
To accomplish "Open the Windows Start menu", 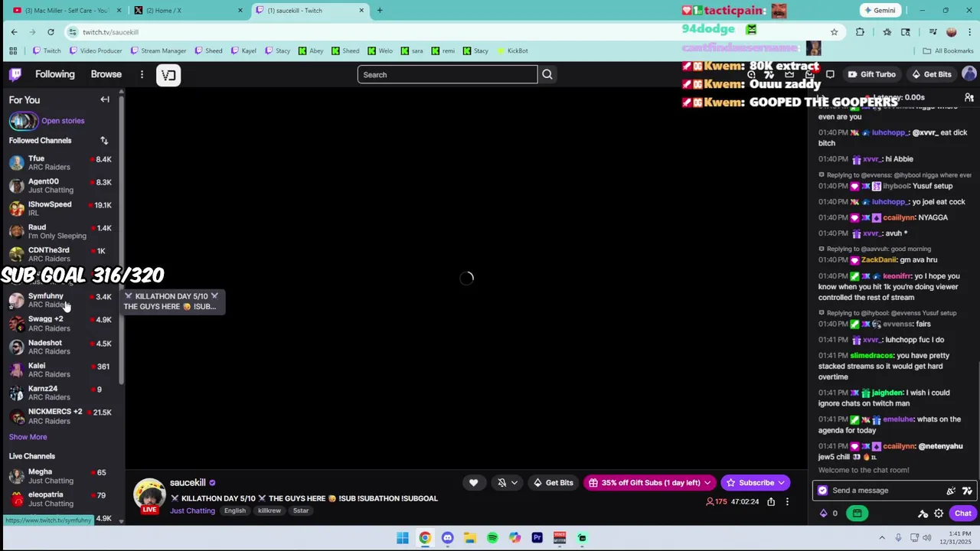I will click(403, 538).
